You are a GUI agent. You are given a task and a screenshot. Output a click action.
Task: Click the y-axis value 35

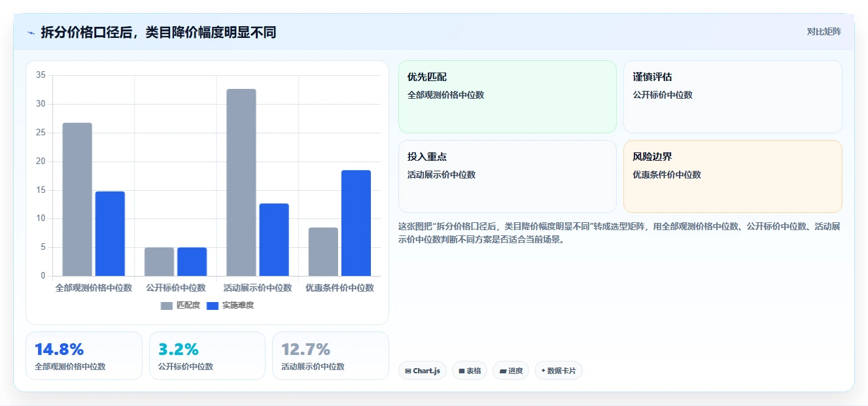coord(41,75)
